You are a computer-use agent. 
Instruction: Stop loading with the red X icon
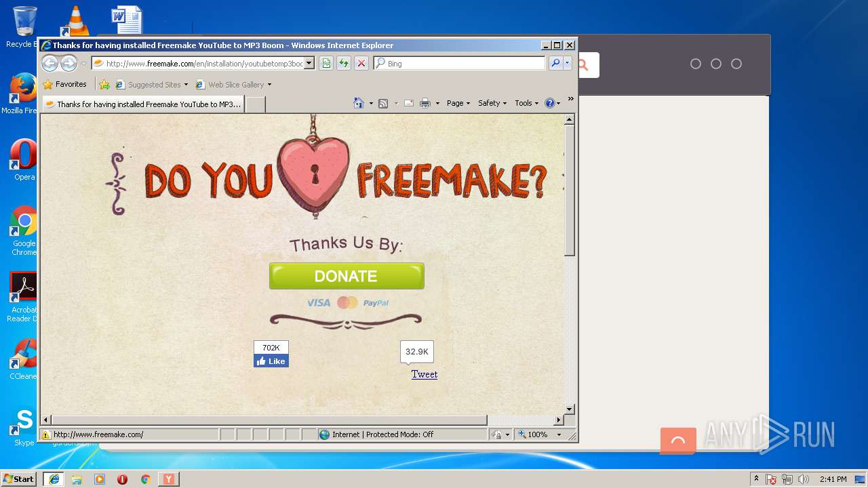point(361,63)
